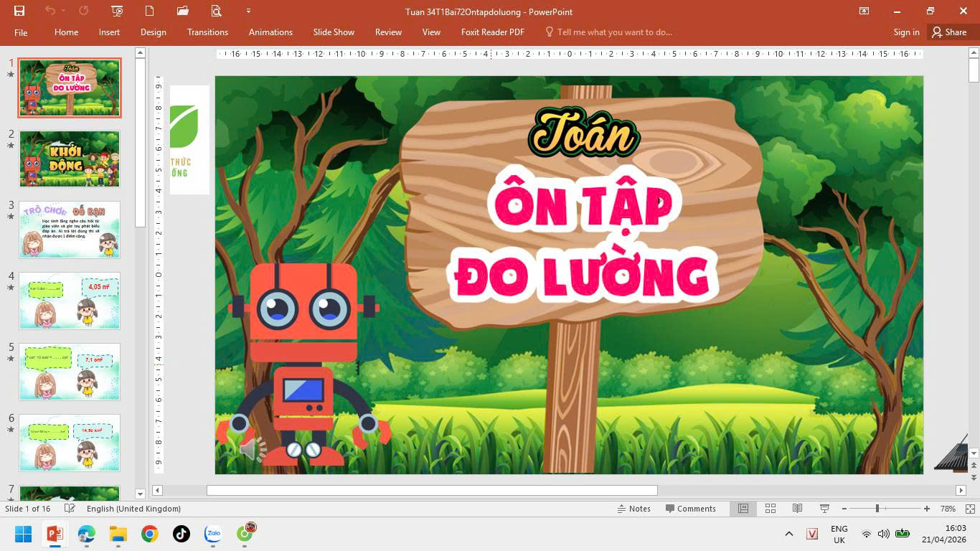Open the Transitions tab
This screenshot has width=980, height=551.
[207, 32]
